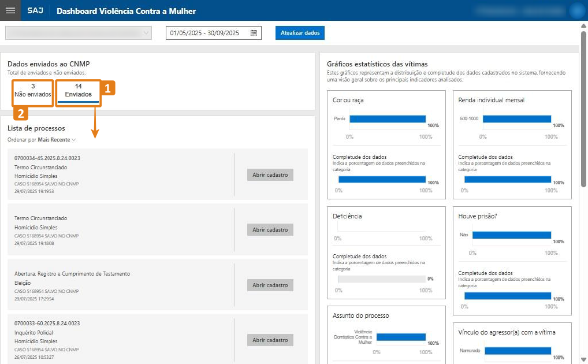Image resolution: width=588 pixels, height=364 pixels.
Task: Click the calendar icon in date field
Action: point(254,33)
